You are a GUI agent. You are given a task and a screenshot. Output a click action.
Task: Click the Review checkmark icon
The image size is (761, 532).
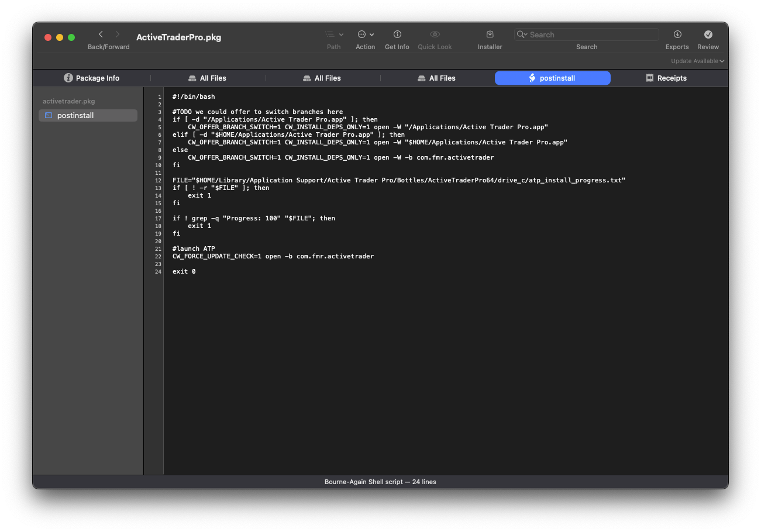[x=708, y=34]
